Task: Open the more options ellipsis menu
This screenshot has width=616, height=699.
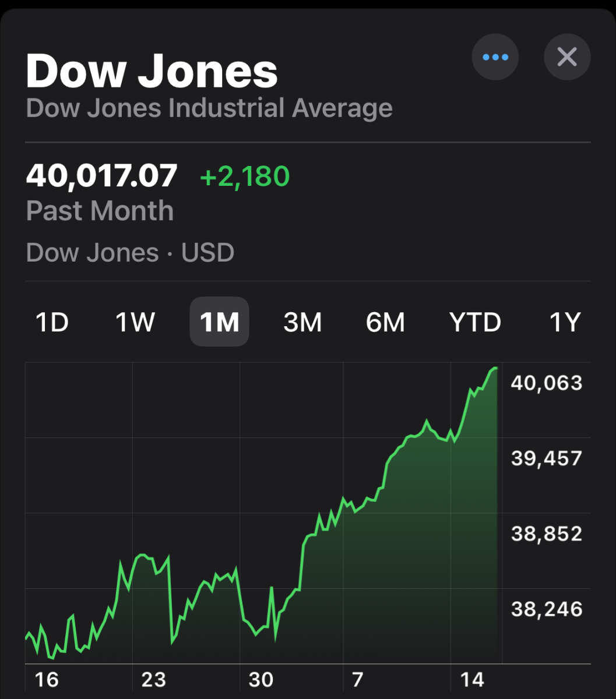Action: click(x=495, y=57)
